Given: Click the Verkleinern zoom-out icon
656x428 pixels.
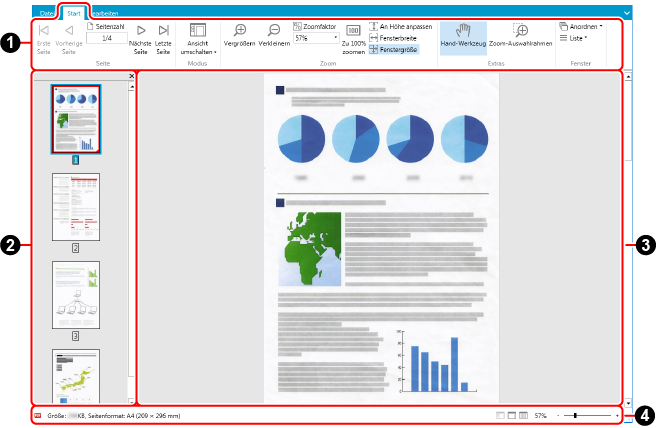Looking at the screenshot, I should tap(272, 37).
